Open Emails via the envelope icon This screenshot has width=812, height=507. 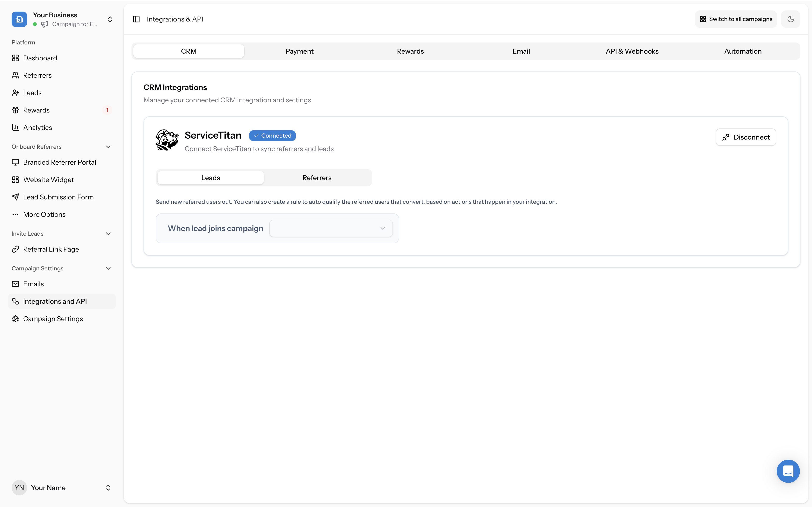(15, 284)
